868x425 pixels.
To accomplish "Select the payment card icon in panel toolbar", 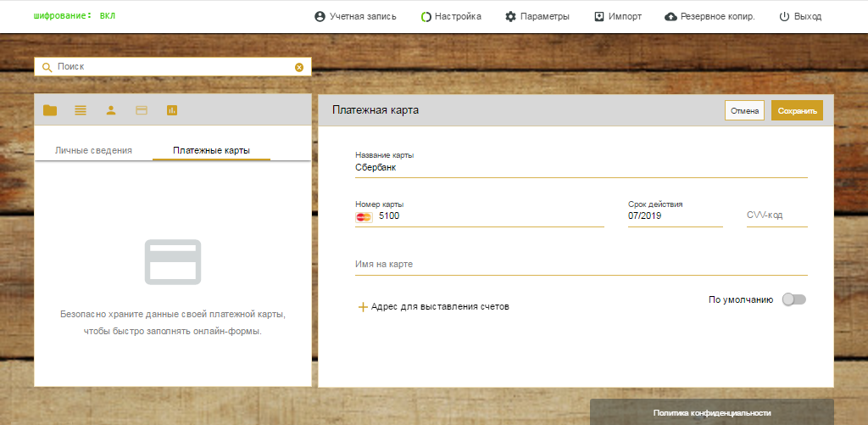I will pos(142,110).
